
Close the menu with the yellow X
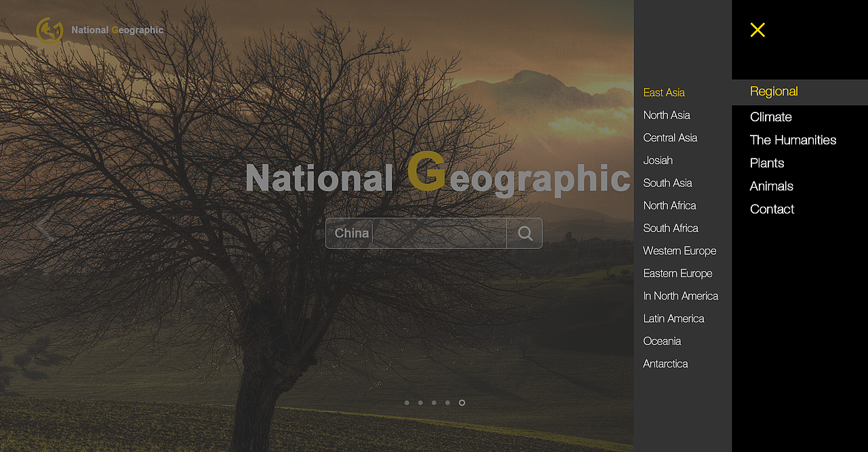click(757, 30)
